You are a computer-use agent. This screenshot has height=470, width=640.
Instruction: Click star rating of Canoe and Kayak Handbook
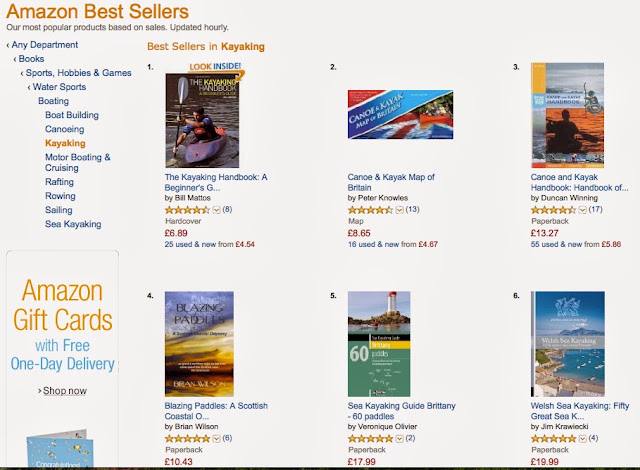553,210
